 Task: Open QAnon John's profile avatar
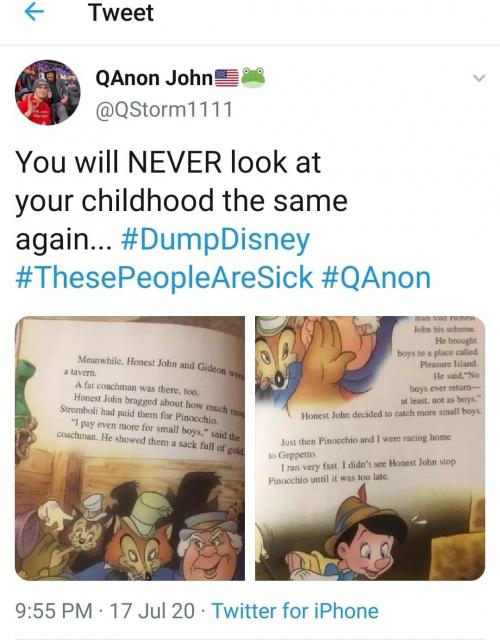(48, 92)
